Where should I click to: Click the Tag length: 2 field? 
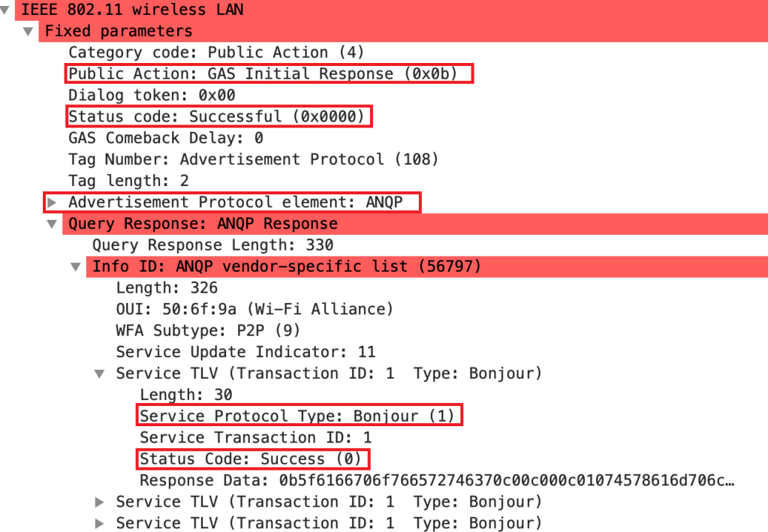tap(128, 181)
